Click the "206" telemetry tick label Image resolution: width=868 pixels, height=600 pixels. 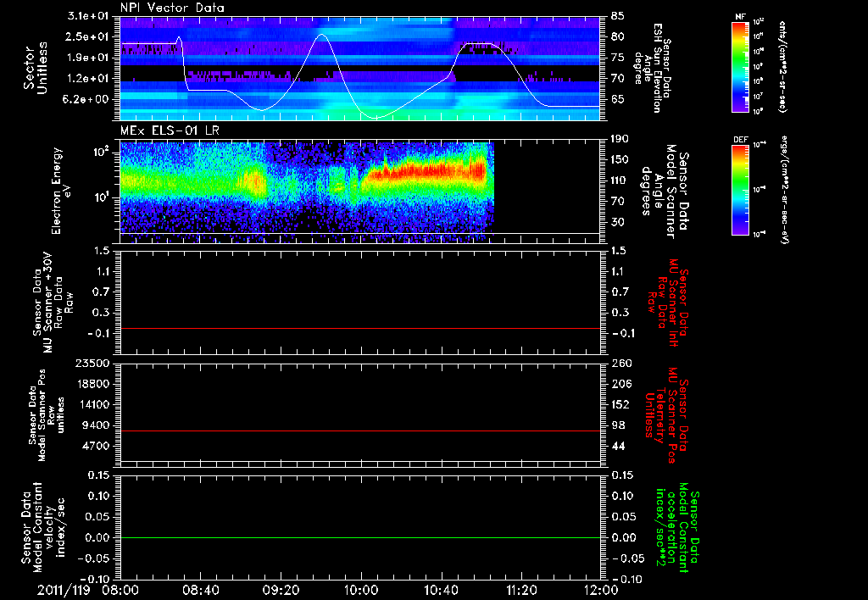click(620, 384)
